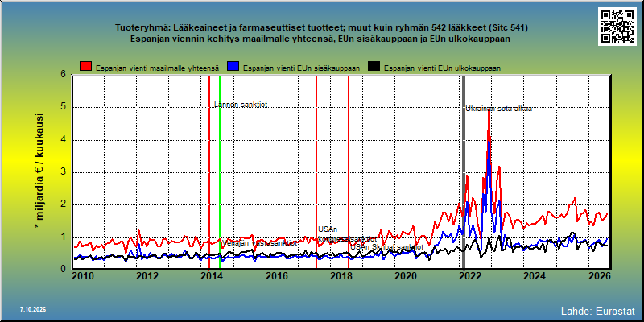Click the x-axis label 2024
The image size is (644, 322).
click(x=535, y=276)
